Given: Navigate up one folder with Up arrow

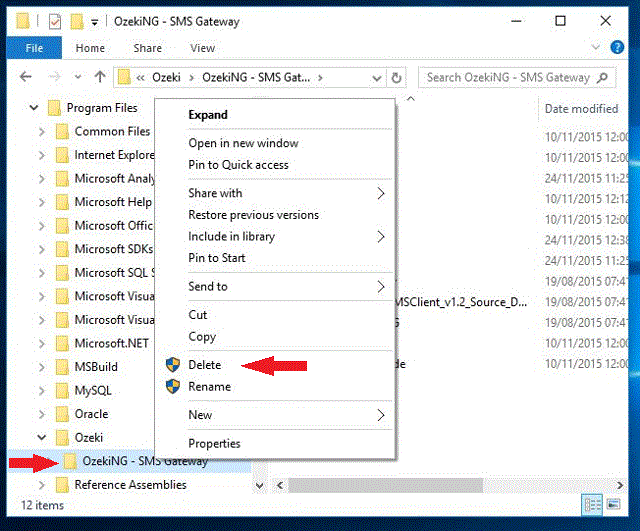Looking at the screenshot, I should click(x=100, y=77).
